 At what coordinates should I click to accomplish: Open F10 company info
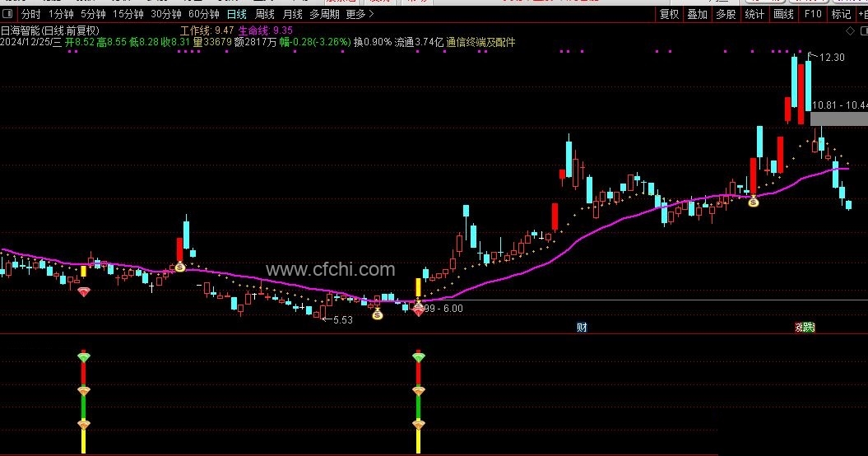click(x=813, y=14)
